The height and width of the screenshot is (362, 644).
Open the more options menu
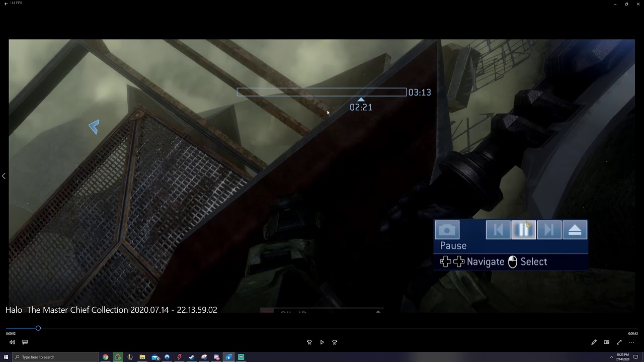pos(632,342)
